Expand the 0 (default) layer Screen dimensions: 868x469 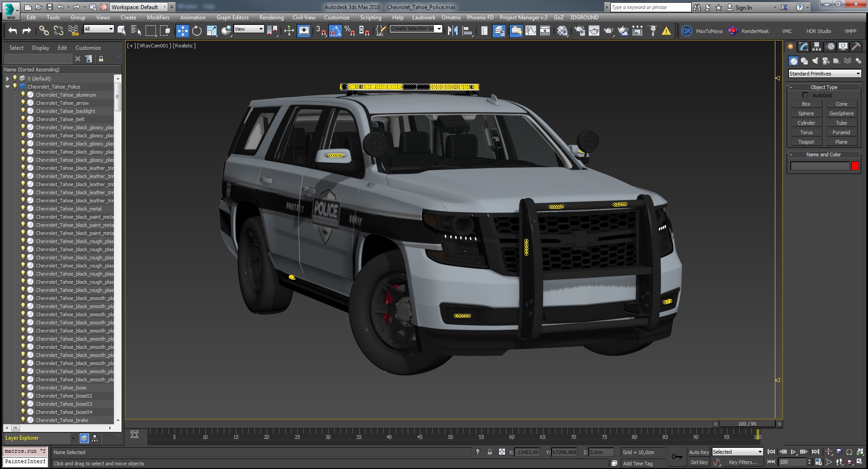7,79
